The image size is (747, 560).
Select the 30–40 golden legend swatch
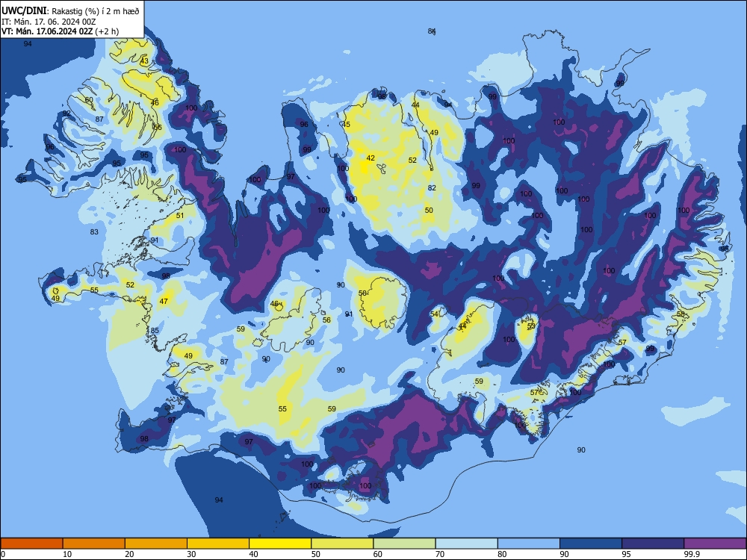point(218,544)
